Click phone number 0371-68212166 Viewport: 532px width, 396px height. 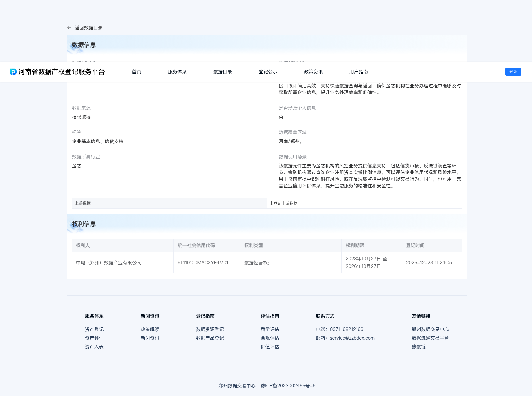(x=347, y=329)
